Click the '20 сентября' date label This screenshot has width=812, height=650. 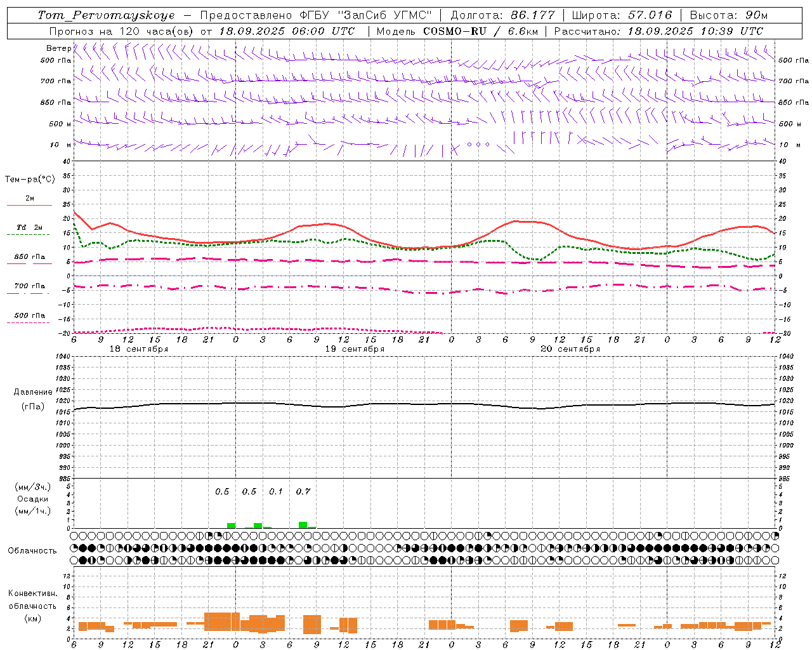tap(570, 349)
